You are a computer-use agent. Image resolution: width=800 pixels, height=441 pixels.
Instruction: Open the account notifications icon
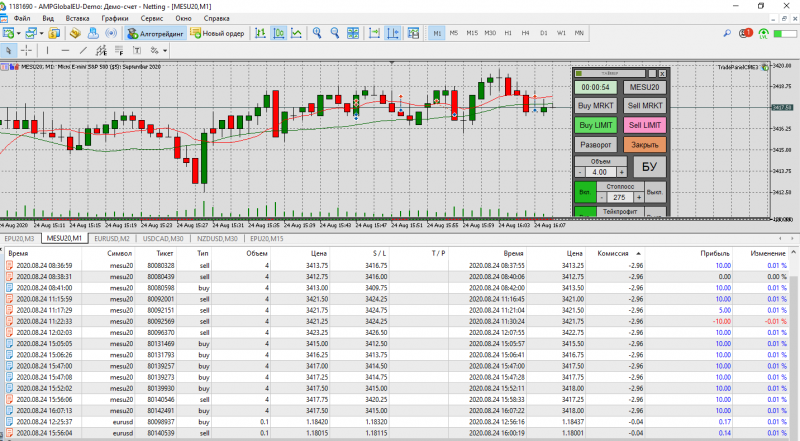coord(745,33)
